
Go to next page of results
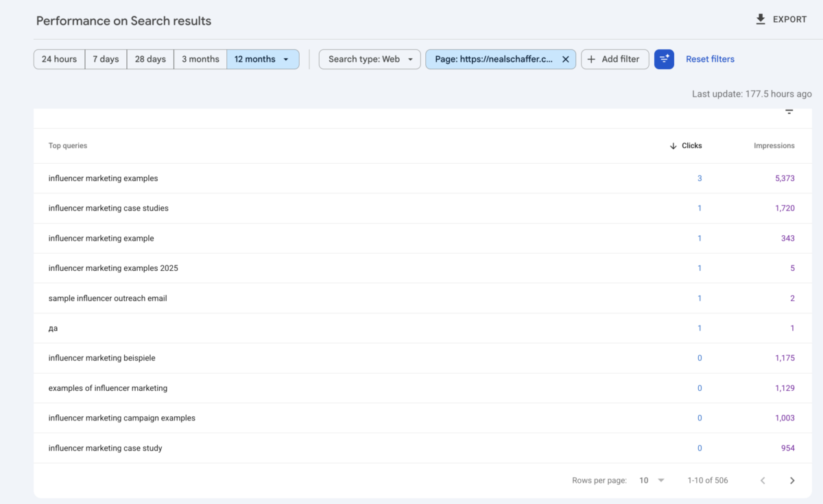[x=792, y=481]
